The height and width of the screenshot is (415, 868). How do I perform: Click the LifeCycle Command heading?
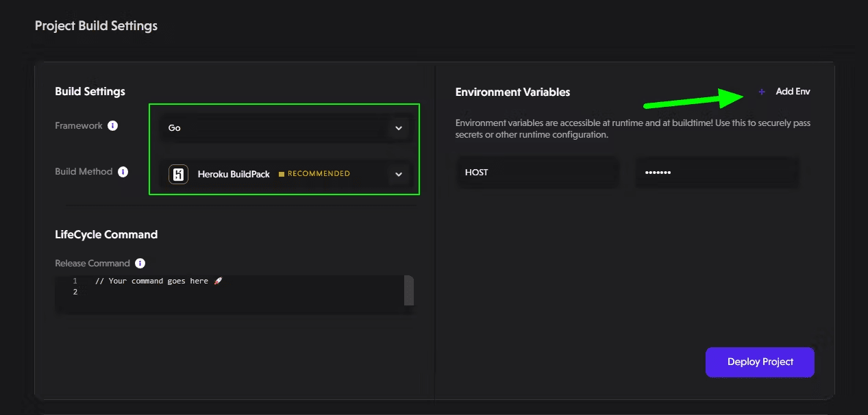tap(106, 234)
